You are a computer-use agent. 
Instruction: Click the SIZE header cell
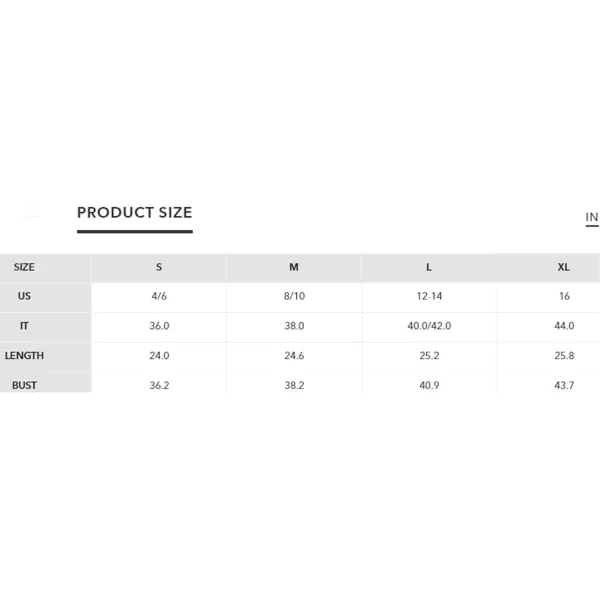24,267
